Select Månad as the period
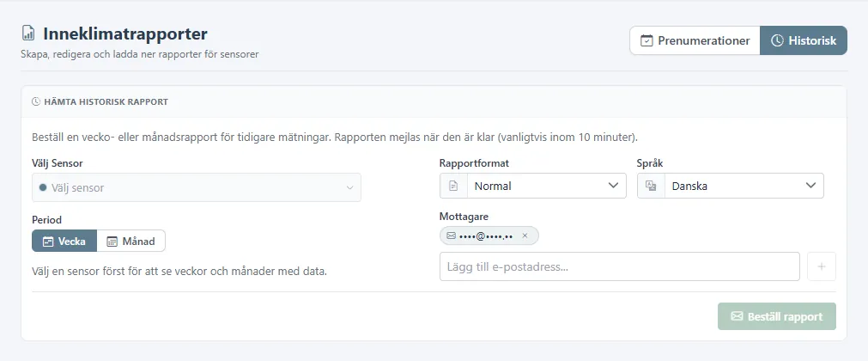This screenshot has width=868, height=361. (x=131, y=242)
